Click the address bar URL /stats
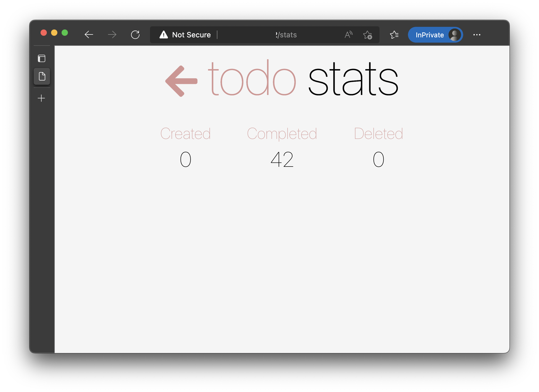This screenshot has width=539, height=392. pos(286,35)
